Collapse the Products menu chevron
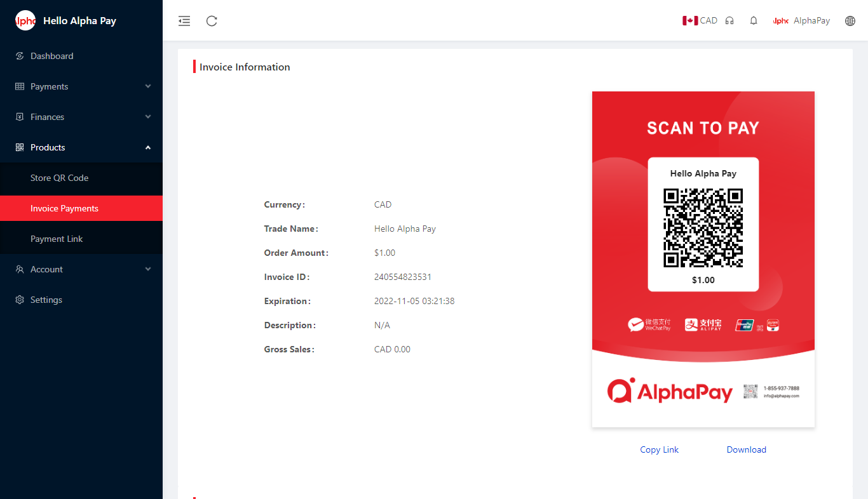Image resolution: width=868 pixels, height=499 pixels. pyautogui.click(x=148, y=147)
